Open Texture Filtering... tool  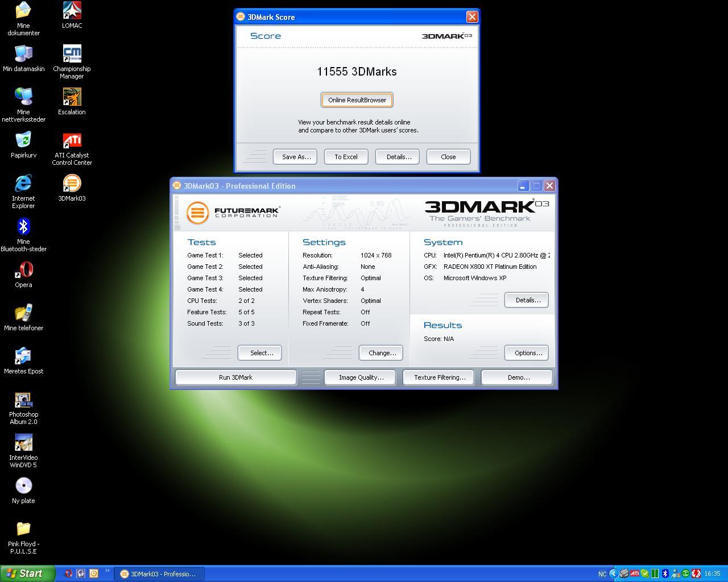(x=439, y=377)
